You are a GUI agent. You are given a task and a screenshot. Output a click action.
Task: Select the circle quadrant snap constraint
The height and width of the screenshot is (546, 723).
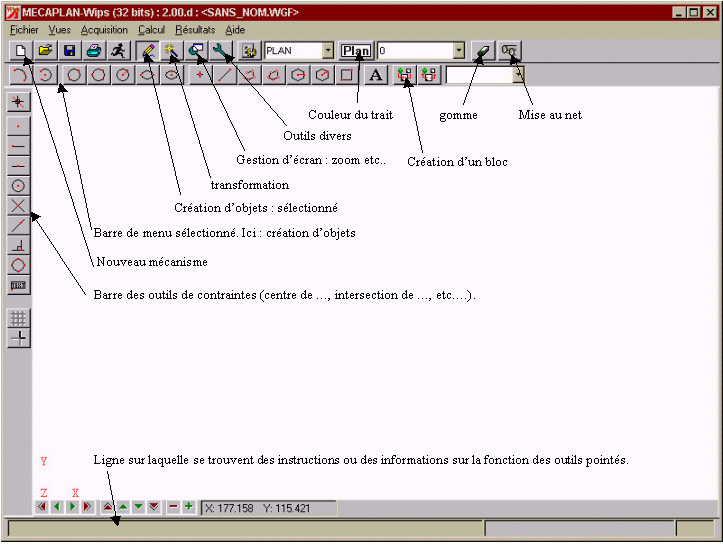18,265
